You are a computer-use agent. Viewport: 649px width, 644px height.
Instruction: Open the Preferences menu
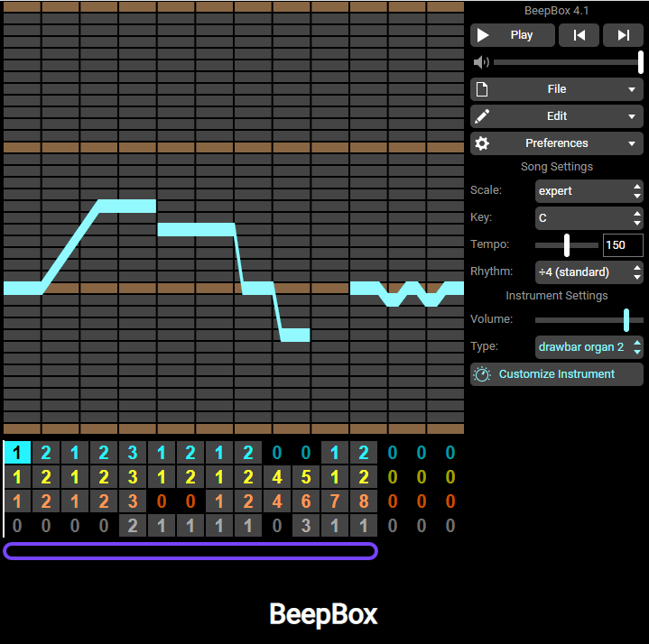[x=557, y=143]
